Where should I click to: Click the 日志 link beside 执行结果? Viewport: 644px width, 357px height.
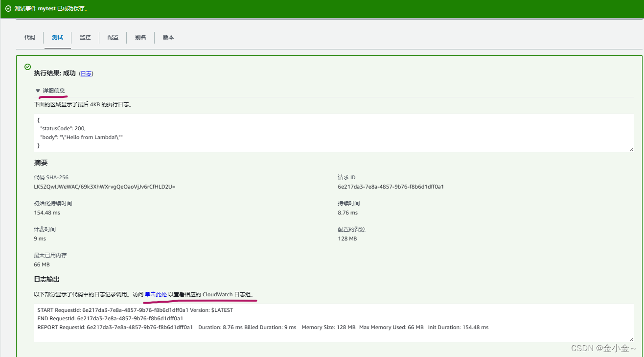[86, 73]
